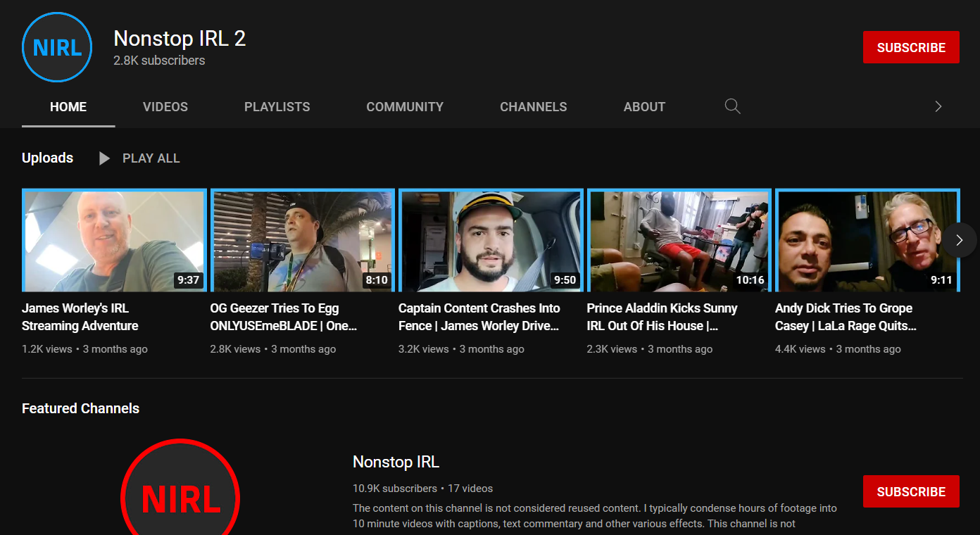Open Captain Content Crashes Into Fence thumbnail
Screen dimensions: 980x535
tap(491, 240)
